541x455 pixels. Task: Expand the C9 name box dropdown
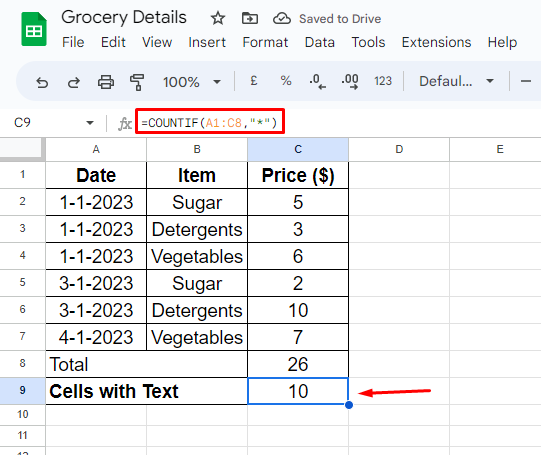90,123
